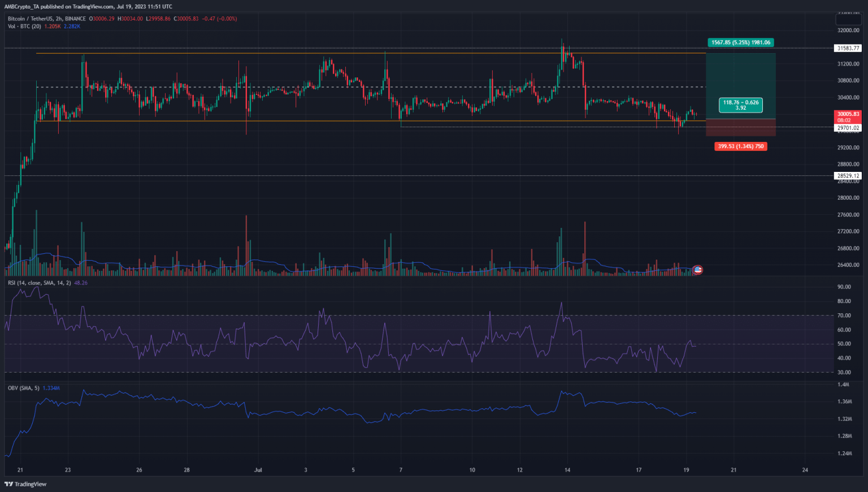Select the circular publisher avatar icon on chart
868x492 pixels.
tap(697, 270)
